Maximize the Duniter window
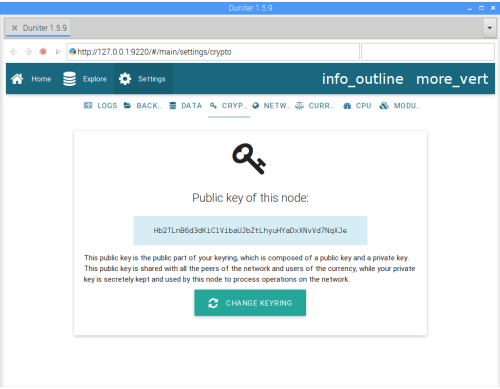The width and height of the screenshot is (500, 389). (x=481, y=8)
